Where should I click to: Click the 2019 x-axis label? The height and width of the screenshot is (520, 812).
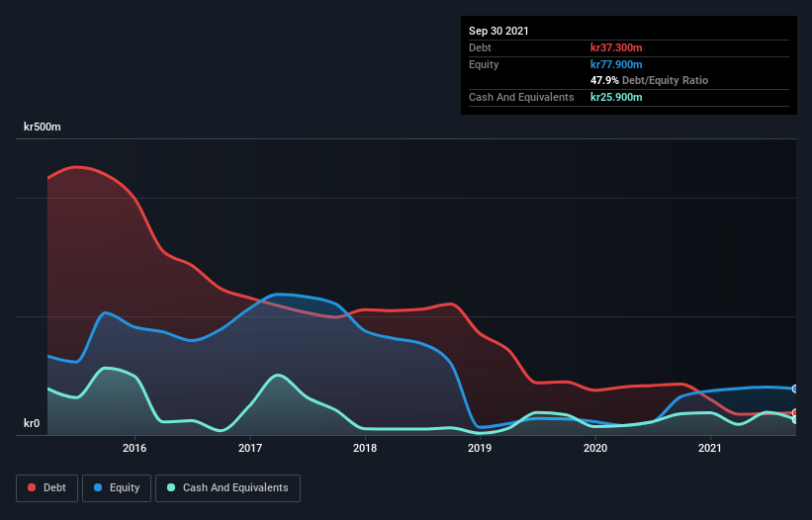tap(480, 448)
